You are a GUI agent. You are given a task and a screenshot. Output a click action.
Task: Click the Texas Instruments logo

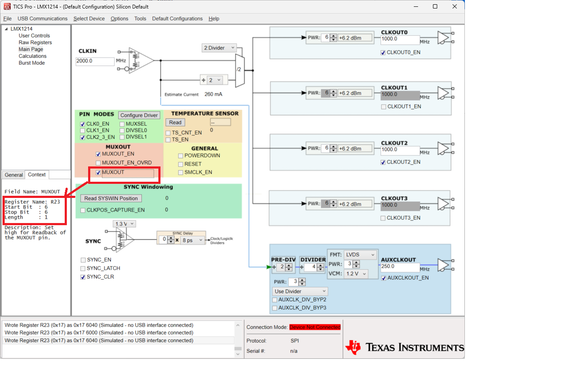[x=404, y=347]
